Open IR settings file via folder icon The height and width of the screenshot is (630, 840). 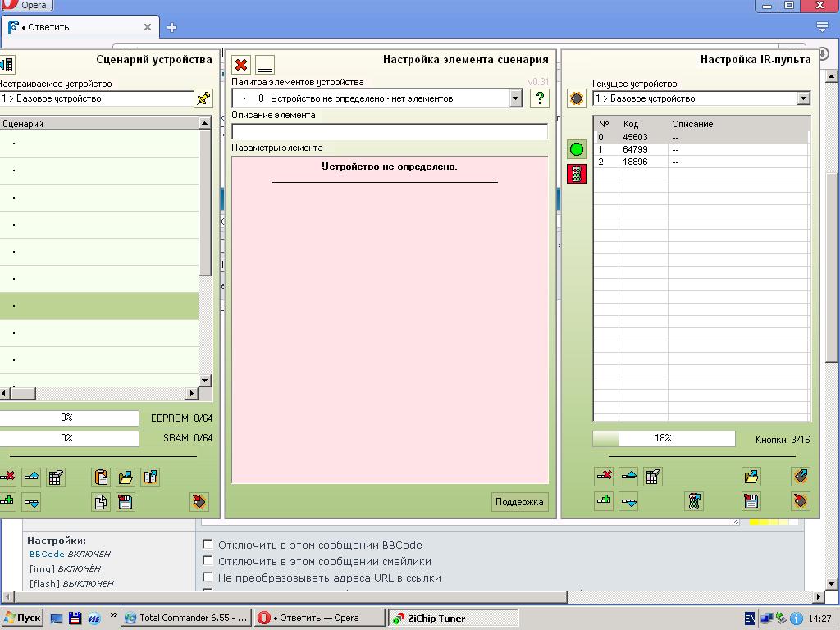click(x=751, y=477)
